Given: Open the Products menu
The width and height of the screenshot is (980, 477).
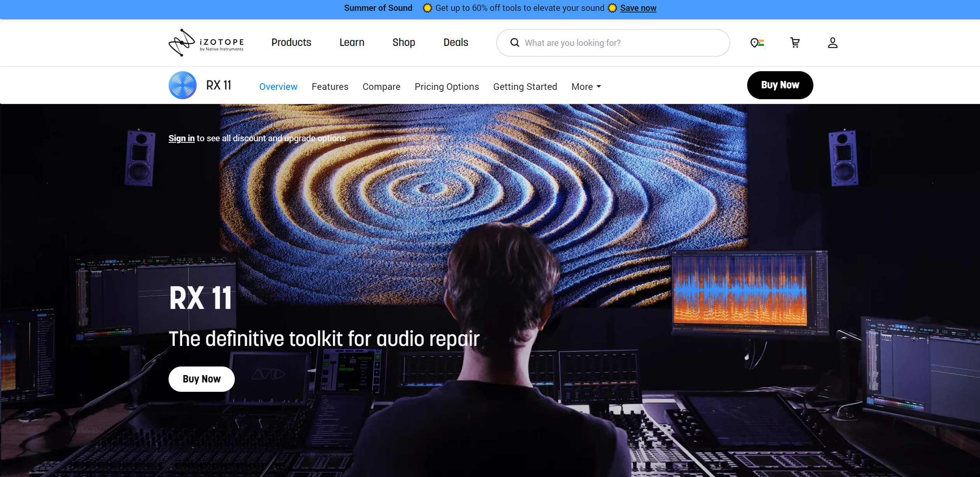Looking at the screenshot, I should [291, 42].
